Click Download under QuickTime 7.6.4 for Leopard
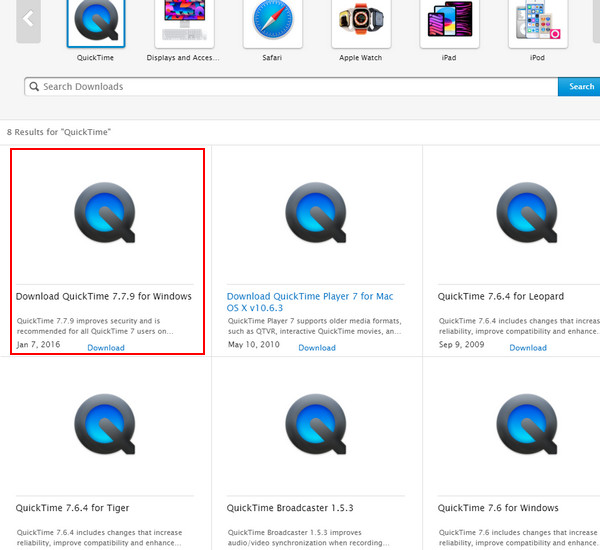 tap(528, 348)
